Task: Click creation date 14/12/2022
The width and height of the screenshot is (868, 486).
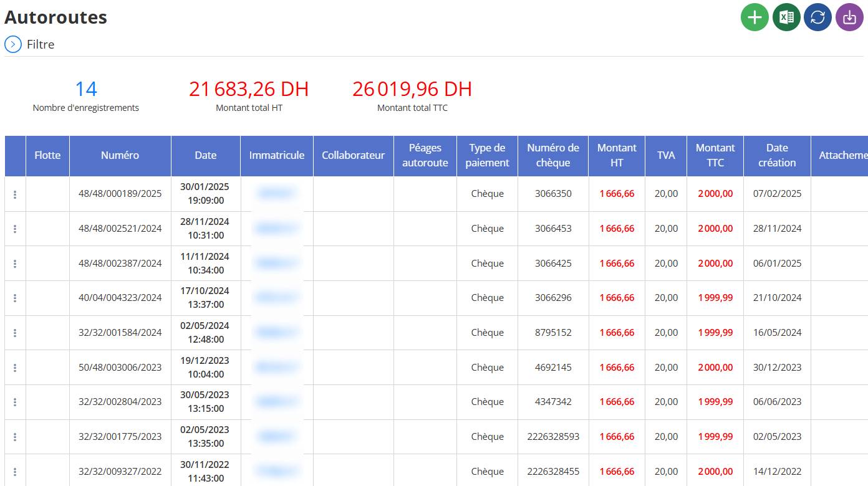Action: pos(777,472)
